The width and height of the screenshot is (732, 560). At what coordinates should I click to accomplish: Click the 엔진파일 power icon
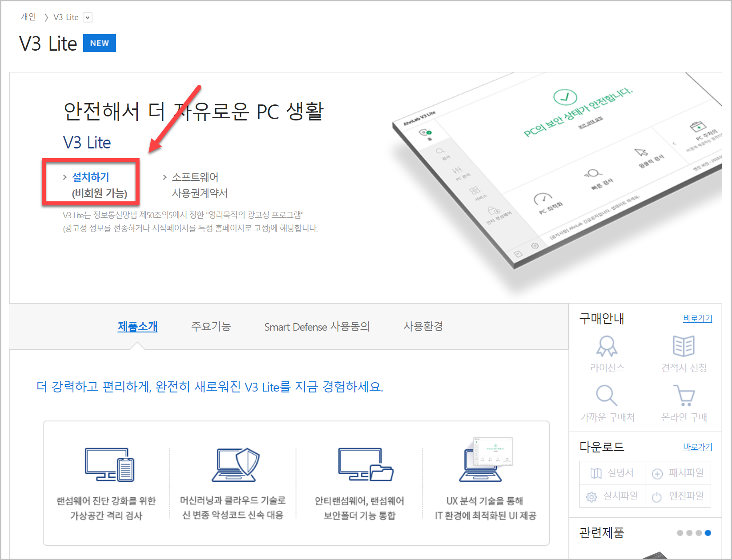[x=657, y=497]
